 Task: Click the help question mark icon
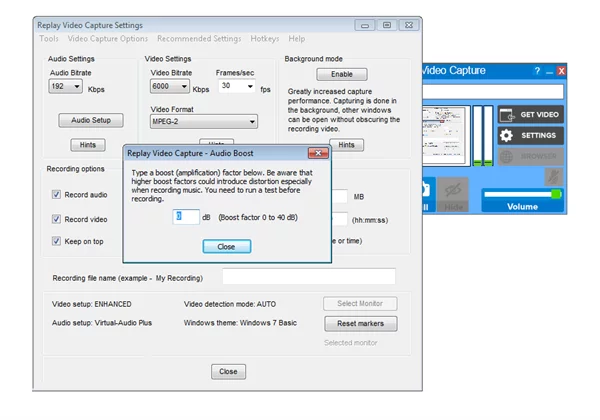pos(537,71)
